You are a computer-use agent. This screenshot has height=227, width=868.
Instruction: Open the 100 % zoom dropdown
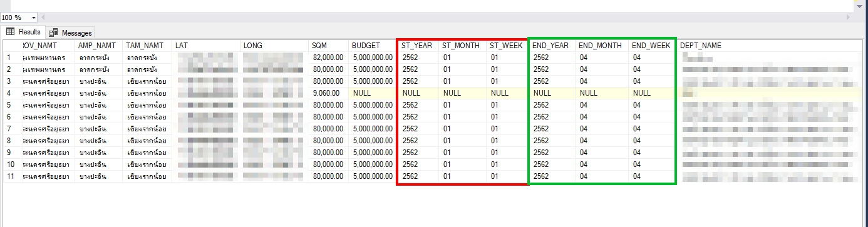pos(33,18)
